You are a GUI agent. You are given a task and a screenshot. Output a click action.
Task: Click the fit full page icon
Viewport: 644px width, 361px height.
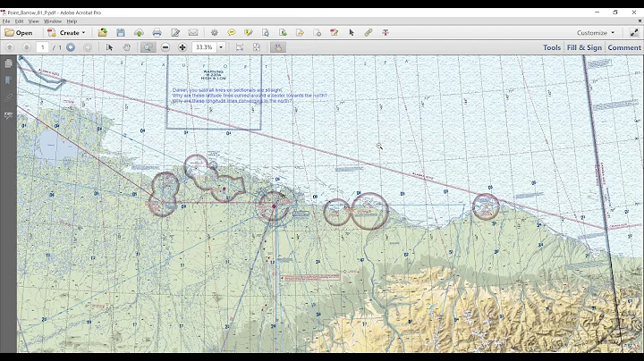[x=257, y=47]
